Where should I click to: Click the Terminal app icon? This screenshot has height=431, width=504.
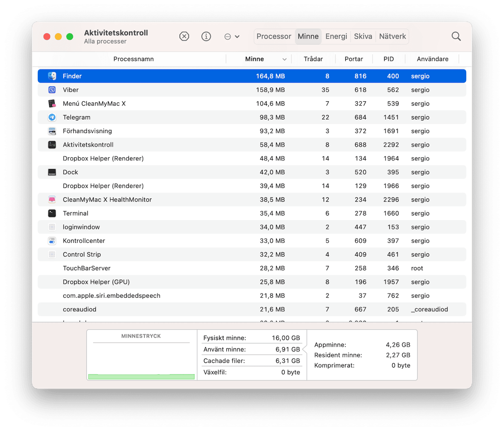pyautogui.click(x=52, y=213)
